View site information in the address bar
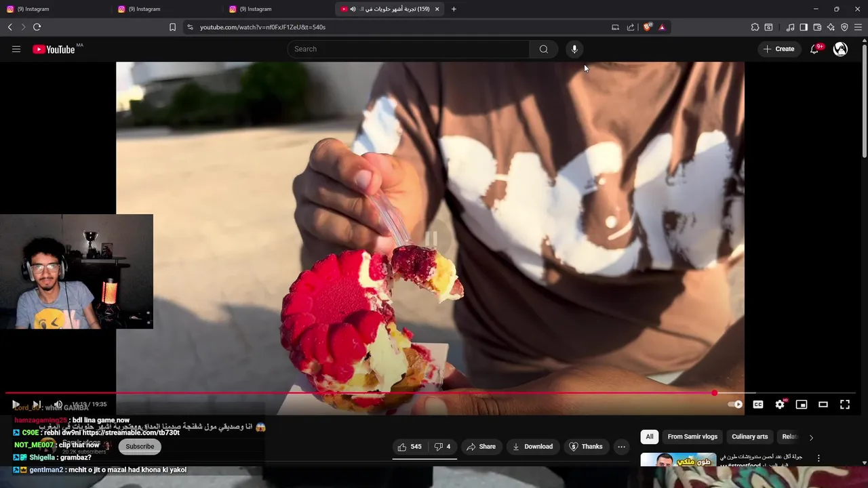The width and height of the screenshot is (868, 488). 190,27
